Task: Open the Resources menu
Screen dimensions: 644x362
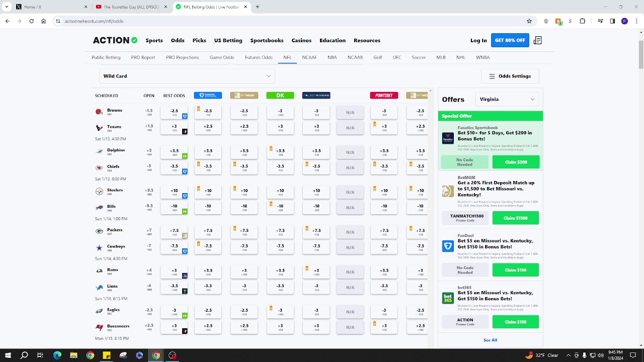Action: tap(367, 40)
